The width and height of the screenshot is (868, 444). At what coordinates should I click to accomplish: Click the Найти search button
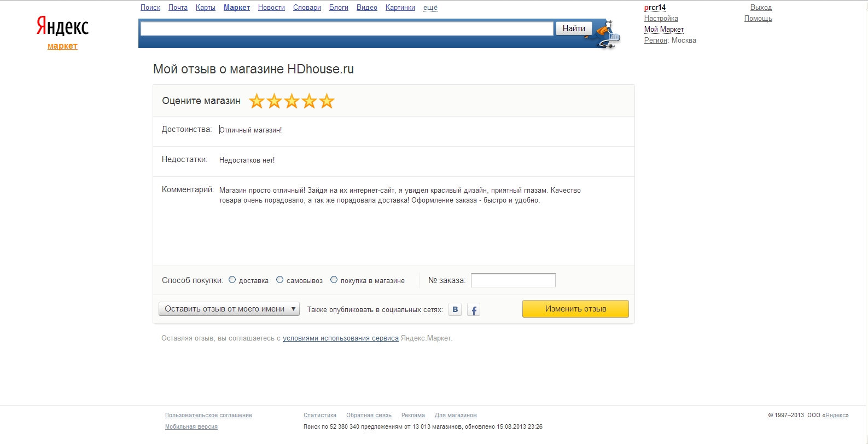click(574, 28)
